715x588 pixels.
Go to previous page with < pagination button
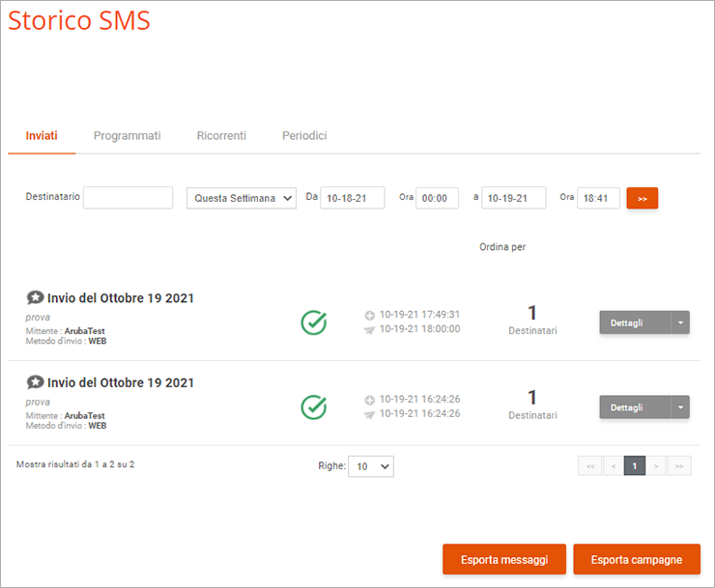(614, 465)
